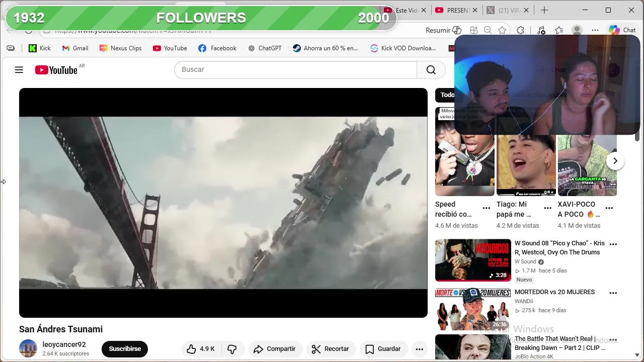Open the YouTube hamburger guide menu
The width and height of the screenshot is (644, 362).
(x=19, y=70)
